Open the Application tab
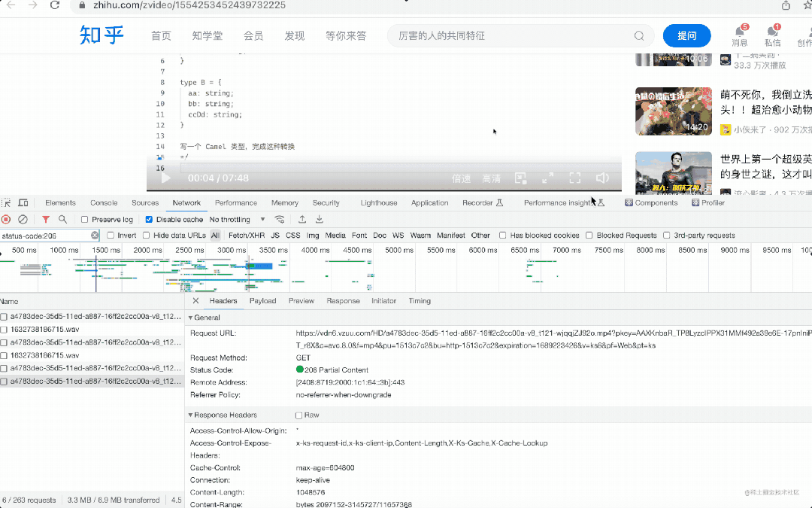This screenshot has height=508, width=812. (x=430, y=202)
